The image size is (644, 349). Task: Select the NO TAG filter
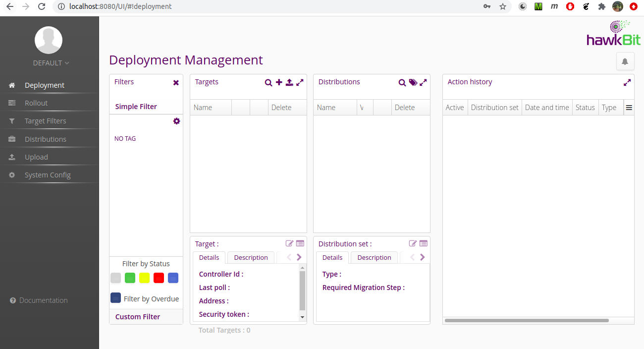[x=125, y=139]
